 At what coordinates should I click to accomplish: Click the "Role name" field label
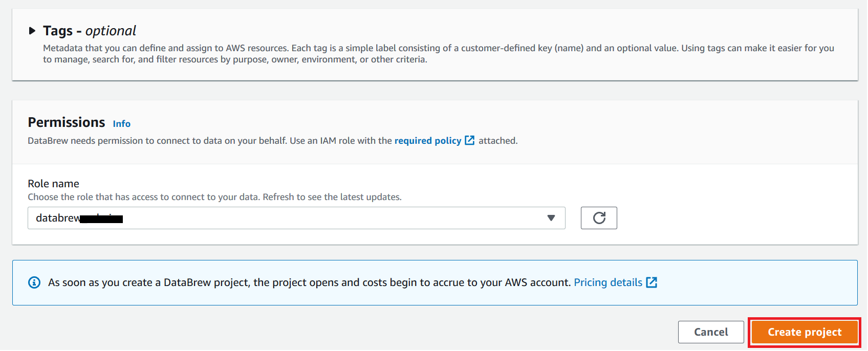pyautogui.click(x=53, y=184)
